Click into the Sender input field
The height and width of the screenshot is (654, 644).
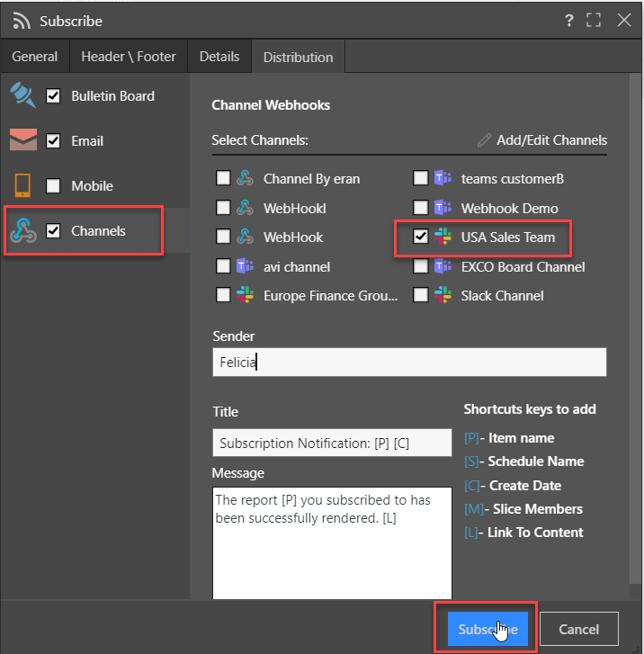[x=409, y=362]
